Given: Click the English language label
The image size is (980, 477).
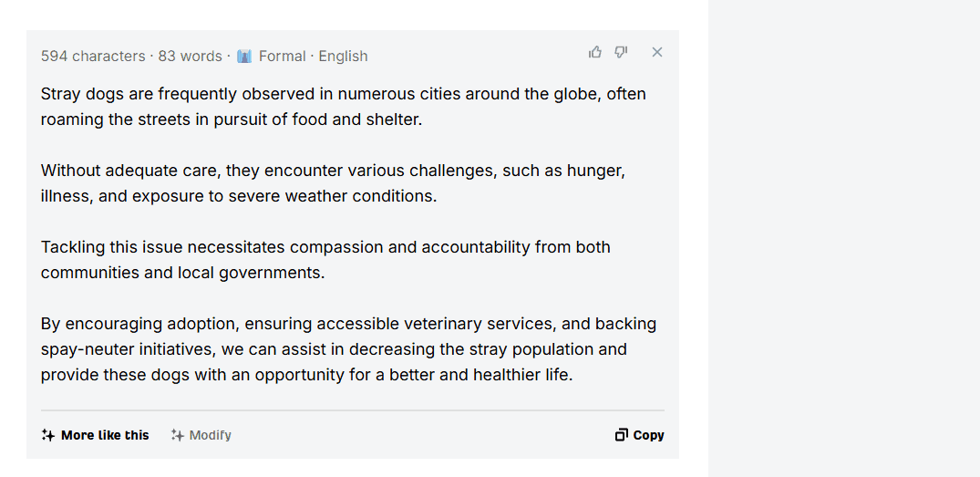Looking at the screenshot, I should (x=343, y=57).
